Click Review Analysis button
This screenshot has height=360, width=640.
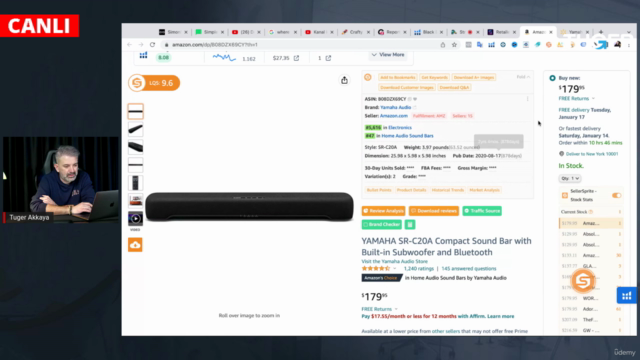383,211
